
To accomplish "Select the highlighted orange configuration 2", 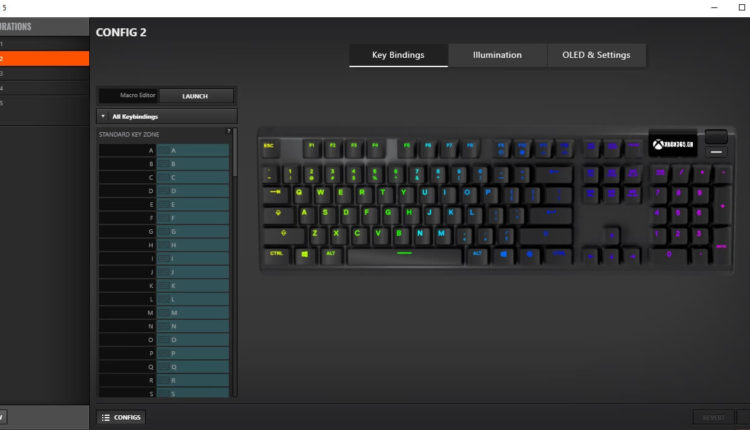I will pyautogui.click(x=44, y=58).
